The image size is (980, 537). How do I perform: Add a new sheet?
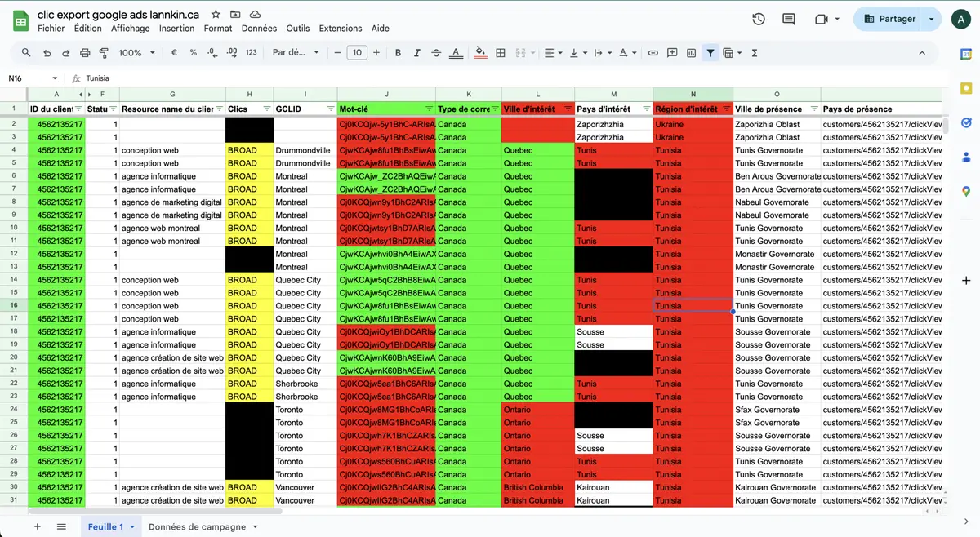click(37, 527)
